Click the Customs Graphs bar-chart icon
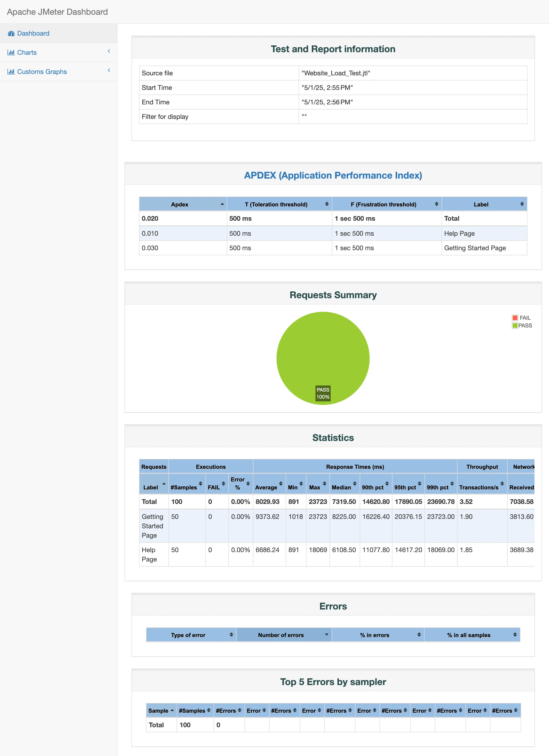This screenshot has height=756, width=549. click(11, 72)
